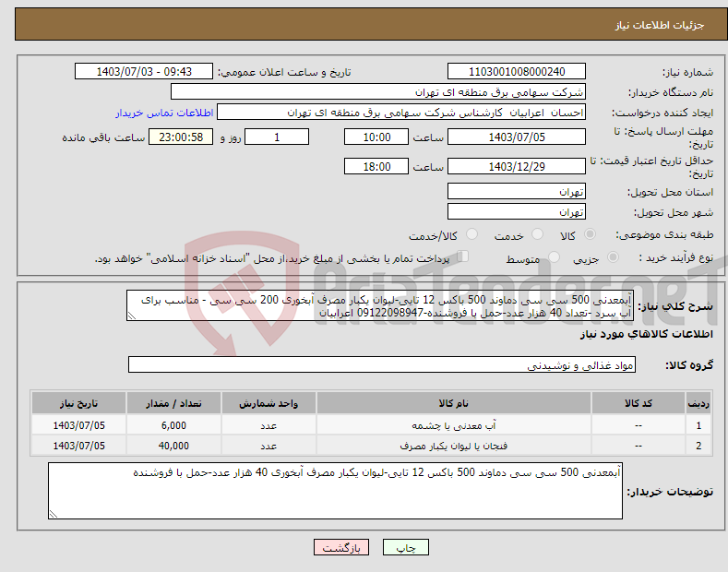
Task: Click the واحد شمارش column header
Action: [269, 403]
